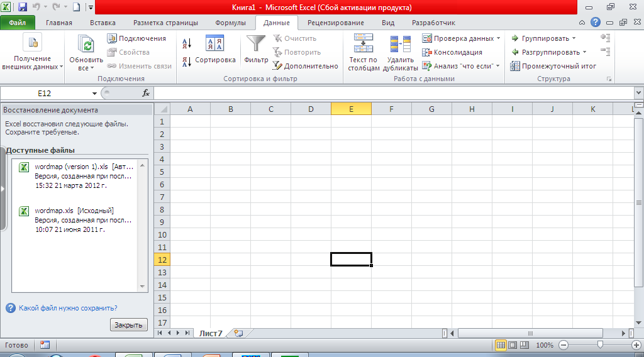Open Анализ "что если" menu

461,65
